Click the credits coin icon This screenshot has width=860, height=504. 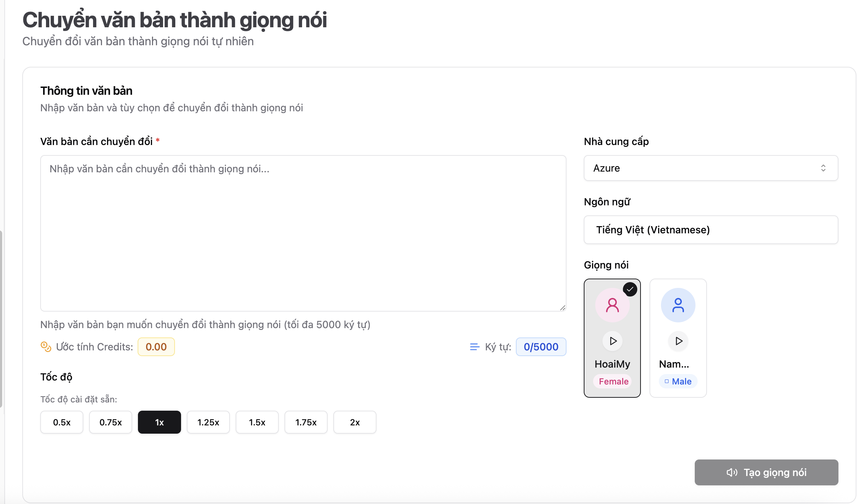46,347
